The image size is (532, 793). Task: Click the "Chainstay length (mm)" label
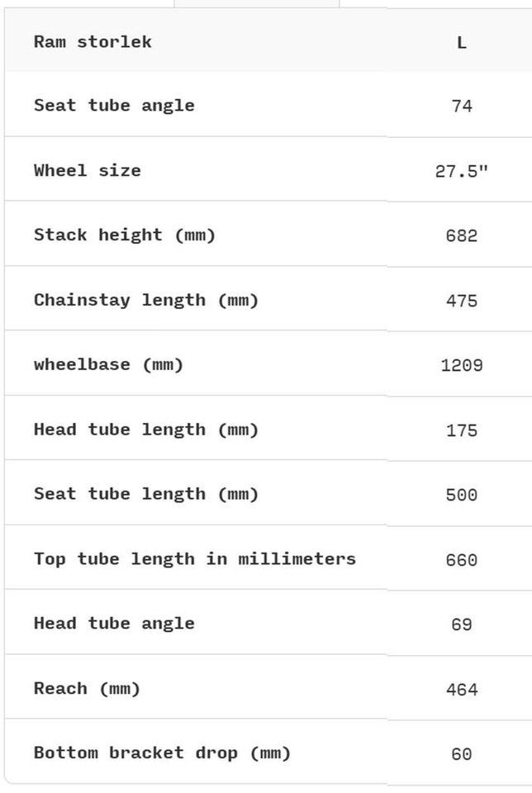(x=146, y=300)
